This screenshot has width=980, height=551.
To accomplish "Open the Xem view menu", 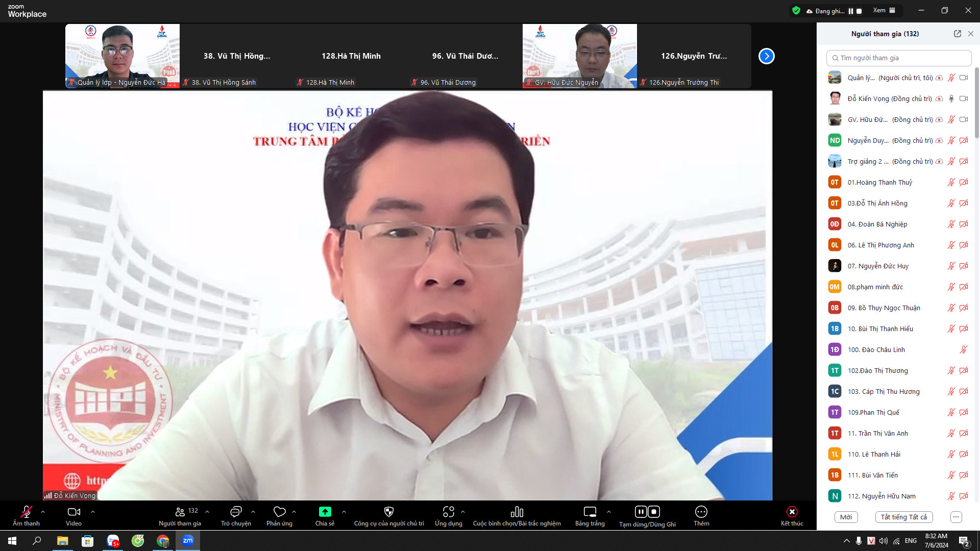I will 884,10.
